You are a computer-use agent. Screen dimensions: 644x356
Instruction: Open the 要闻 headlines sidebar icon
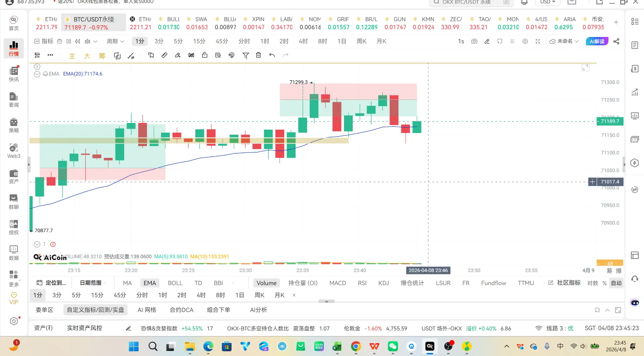point(14,100)
